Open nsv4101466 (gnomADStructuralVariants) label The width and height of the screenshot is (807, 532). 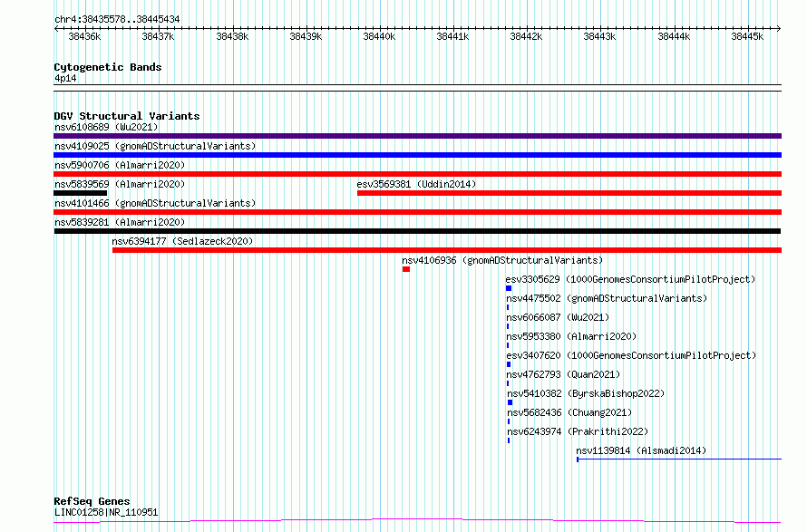coord(155,203)
